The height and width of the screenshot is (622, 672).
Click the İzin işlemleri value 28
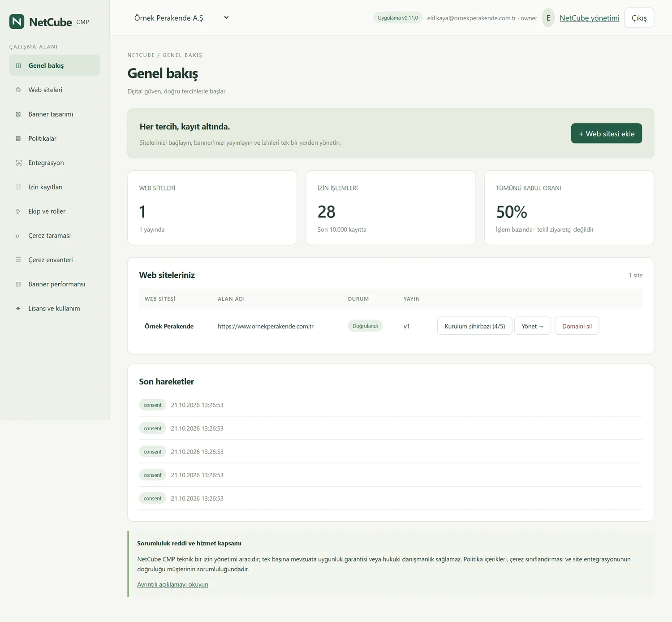tap(326, 212)
